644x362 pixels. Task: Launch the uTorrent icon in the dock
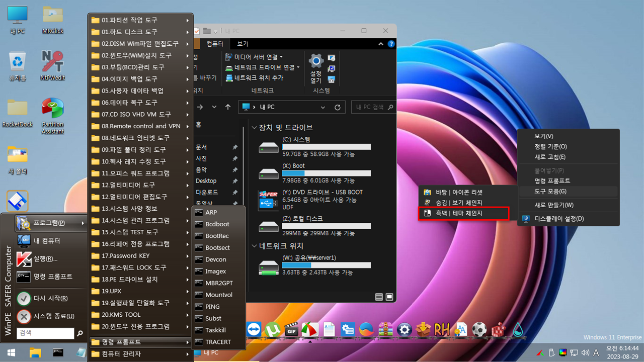click(273, 329)
